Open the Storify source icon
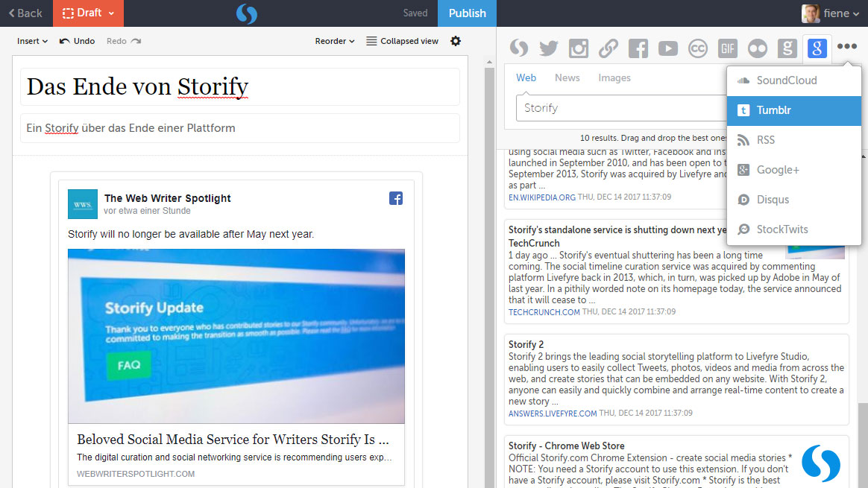The width and height of the screenshot is (868, 488). 519,48
